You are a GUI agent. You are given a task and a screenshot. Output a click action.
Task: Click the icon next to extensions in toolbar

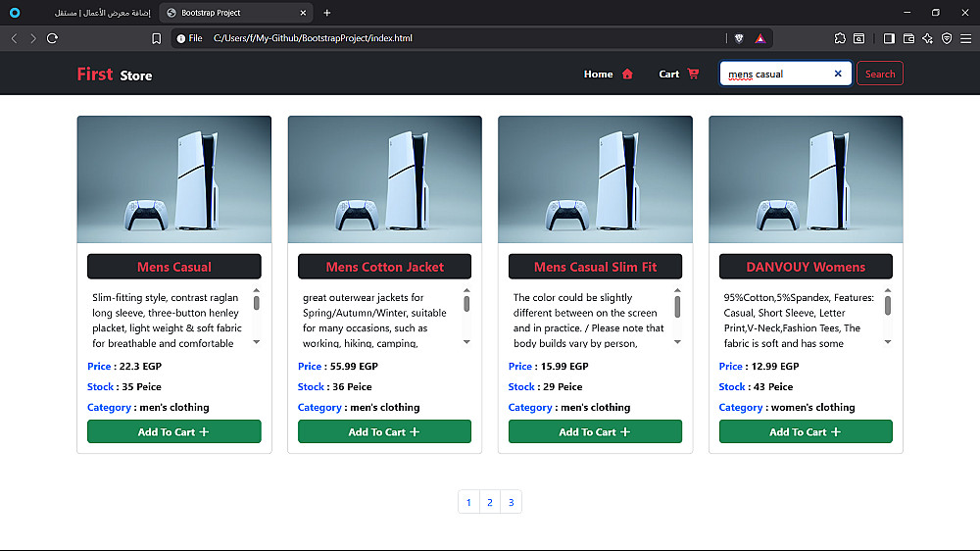click(859, 38)
